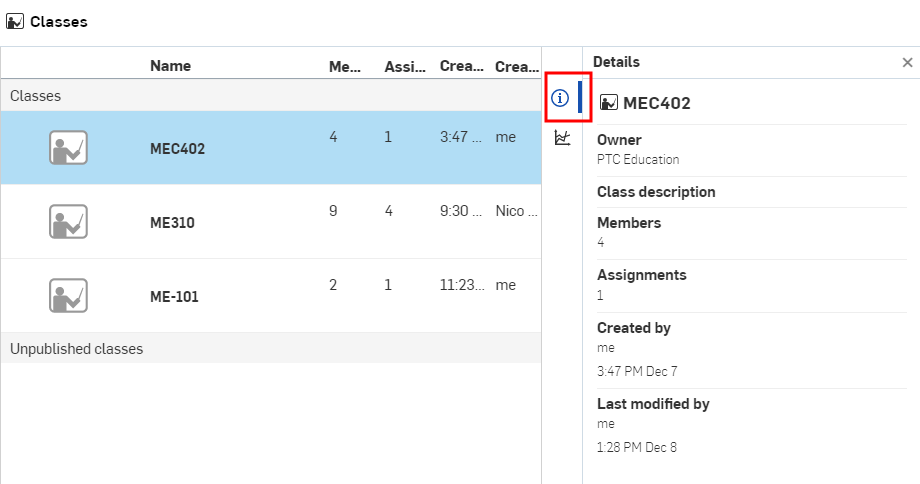This screenshot has width=920, height=484.
Task: Click the Classes page header icon
Action: tap(15, 22)
